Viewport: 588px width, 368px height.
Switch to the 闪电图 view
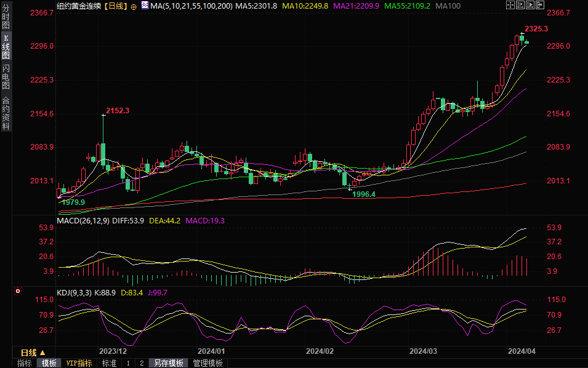coord(6,77)
